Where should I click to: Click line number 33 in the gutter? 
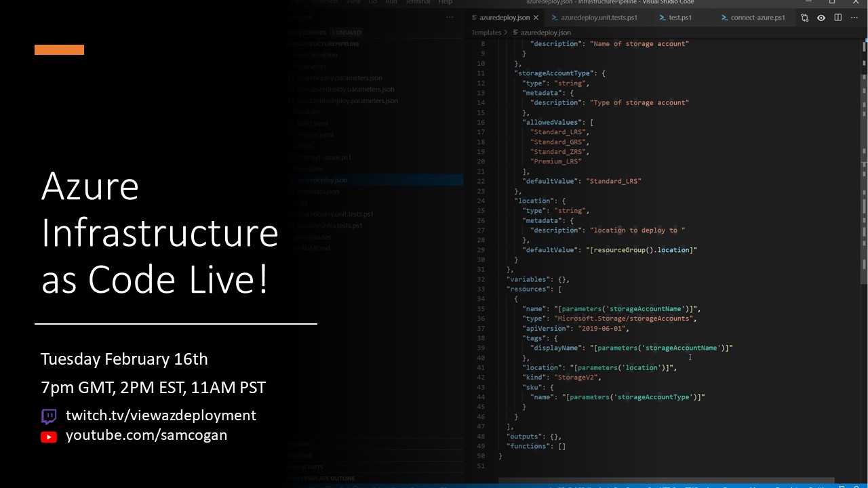pos(481,289)
